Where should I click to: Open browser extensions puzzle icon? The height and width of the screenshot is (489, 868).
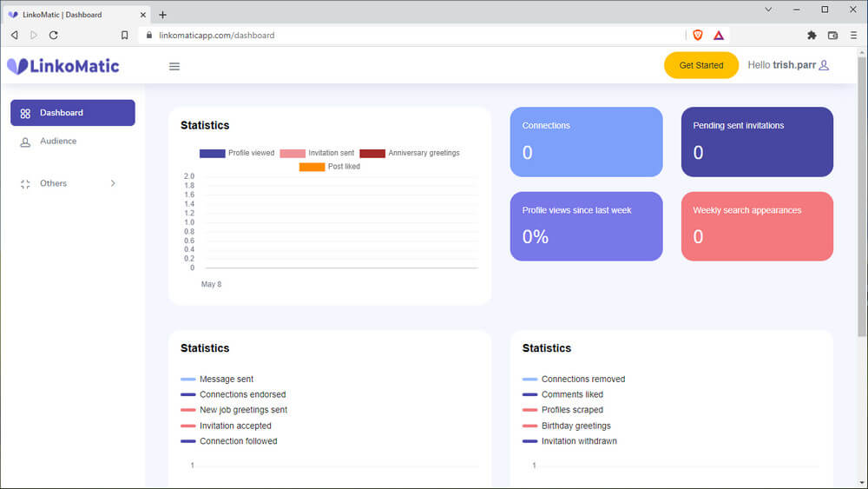812,36
